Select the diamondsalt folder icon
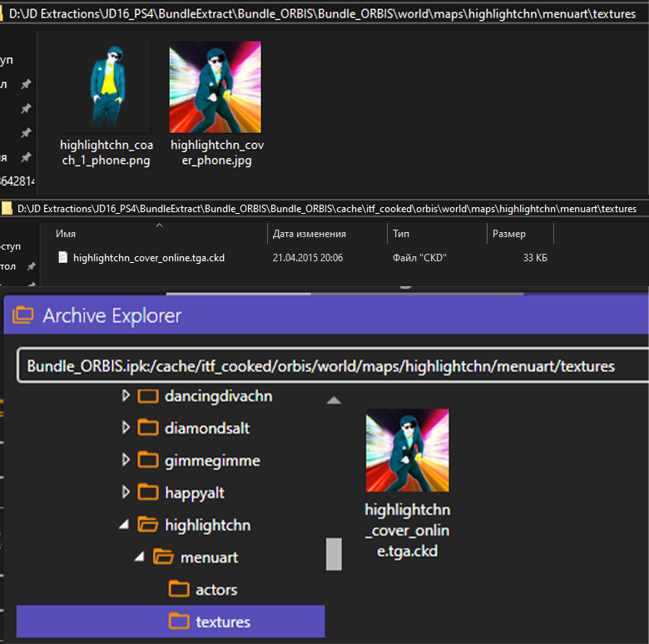This screenshot has height=644, width=649. tap(148, 428)
